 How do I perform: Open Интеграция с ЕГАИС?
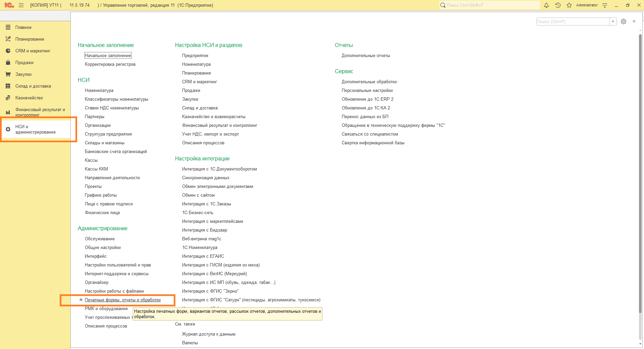(x=203, y=256)
